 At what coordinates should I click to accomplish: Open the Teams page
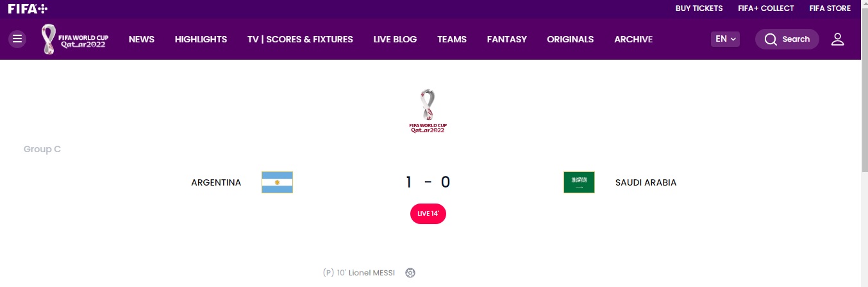[x=452, y=39]
